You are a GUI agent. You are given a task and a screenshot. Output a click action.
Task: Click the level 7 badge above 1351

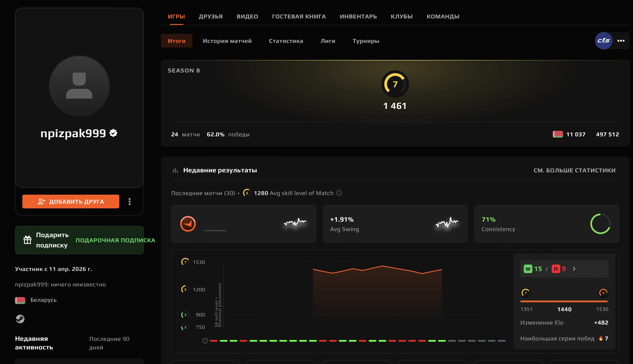[525, 293]
